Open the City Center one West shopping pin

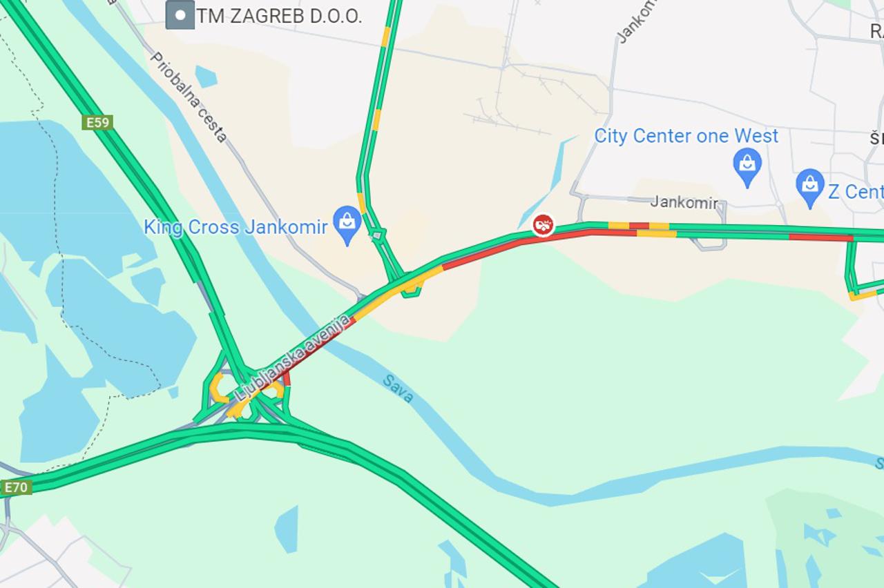747,167
